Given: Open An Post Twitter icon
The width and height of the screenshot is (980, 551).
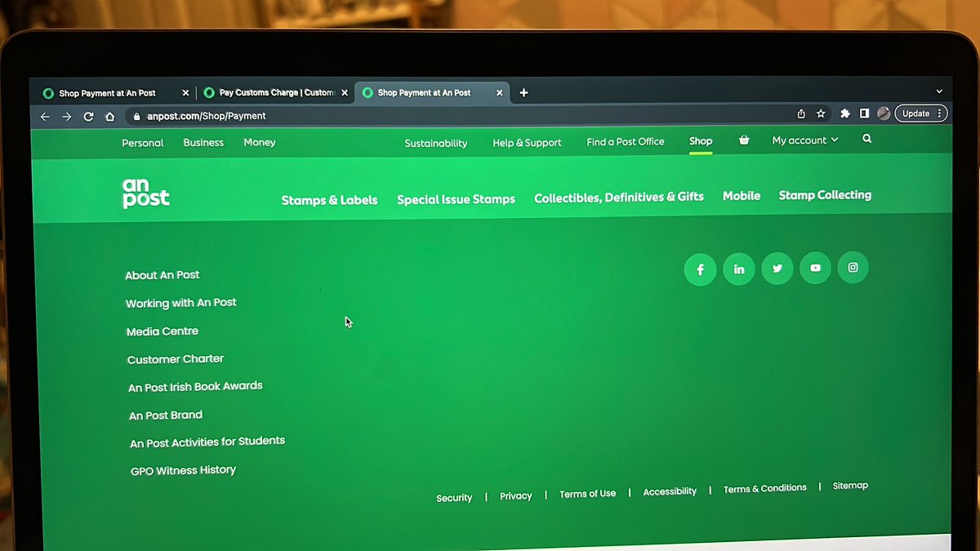Looking at the screenshot, I should (777, 269).
